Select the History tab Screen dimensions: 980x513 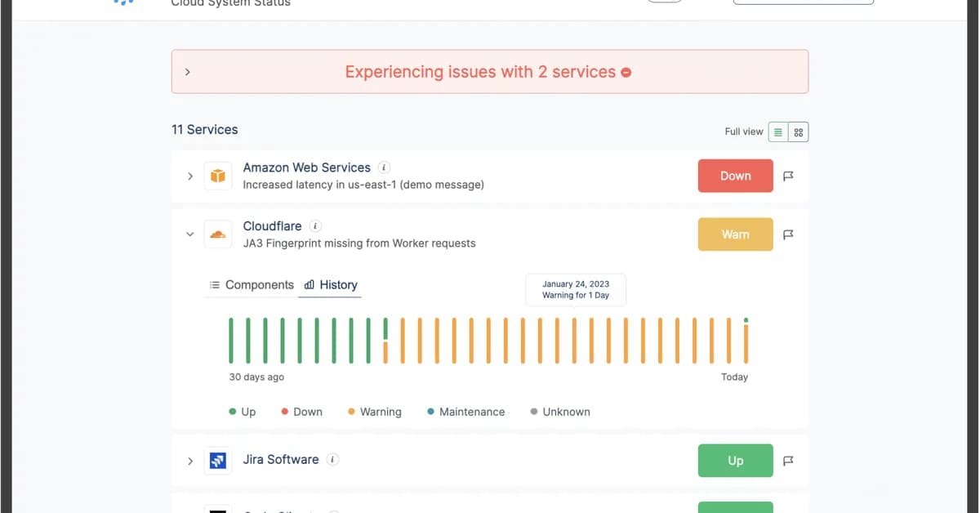coord(331,285)
